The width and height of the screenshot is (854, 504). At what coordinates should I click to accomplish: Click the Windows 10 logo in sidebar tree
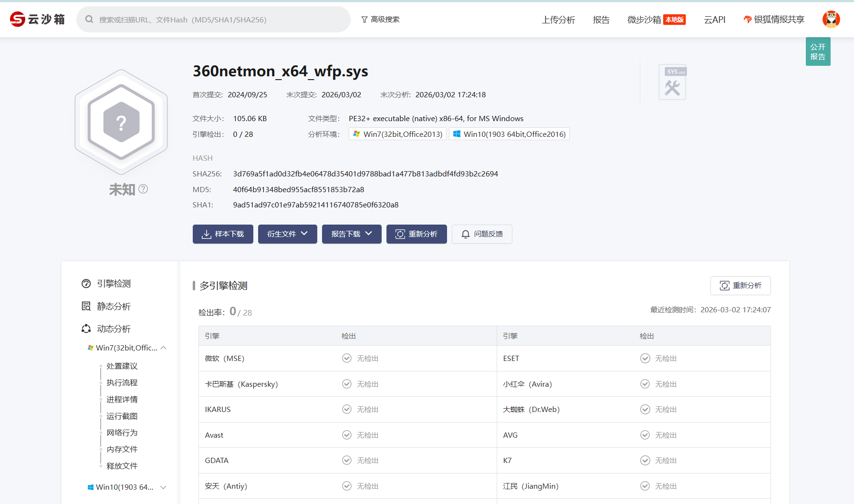point(91,487)
